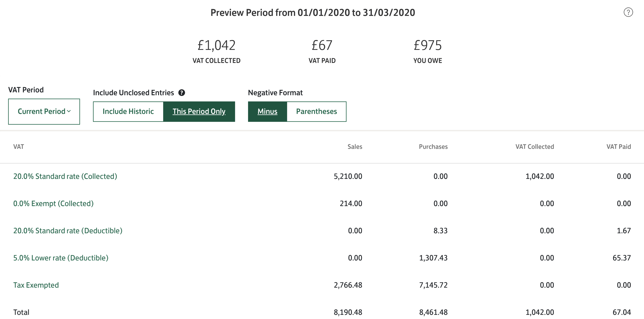Click the VAT Paid column header
The width and height of the screenshot is (644, 319).
(619, 147)
